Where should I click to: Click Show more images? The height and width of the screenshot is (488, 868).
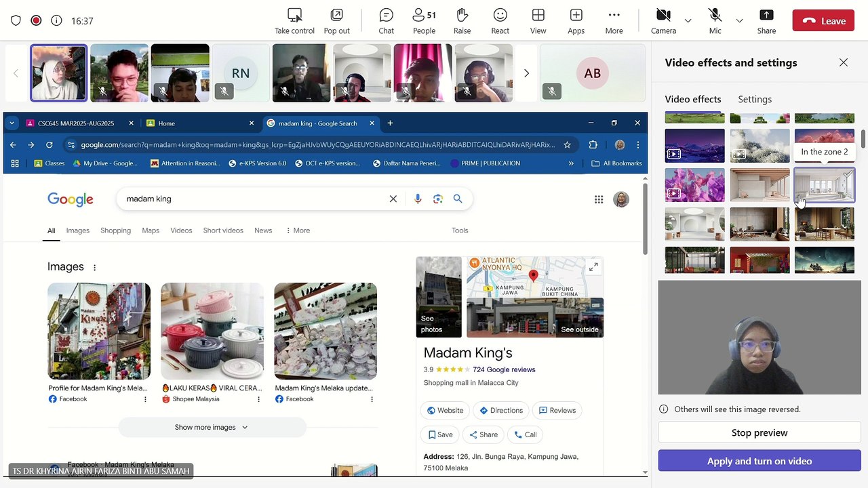212,427
